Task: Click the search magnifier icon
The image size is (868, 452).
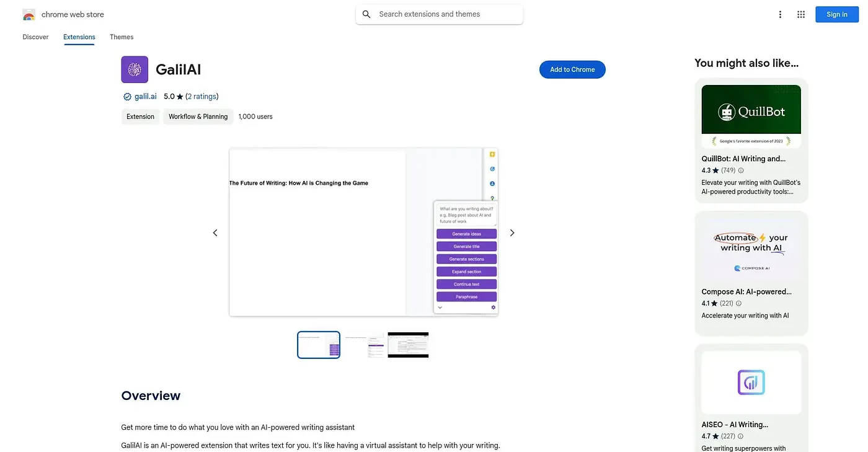Action: (x=366, y=14)
